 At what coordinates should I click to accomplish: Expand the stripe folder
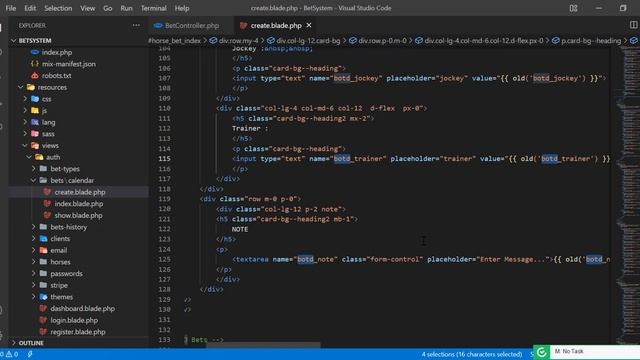(x=33, y=285)
